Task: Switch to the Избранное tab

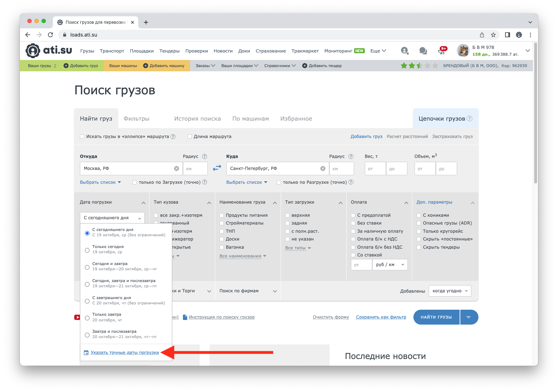Action: (296, 119)
